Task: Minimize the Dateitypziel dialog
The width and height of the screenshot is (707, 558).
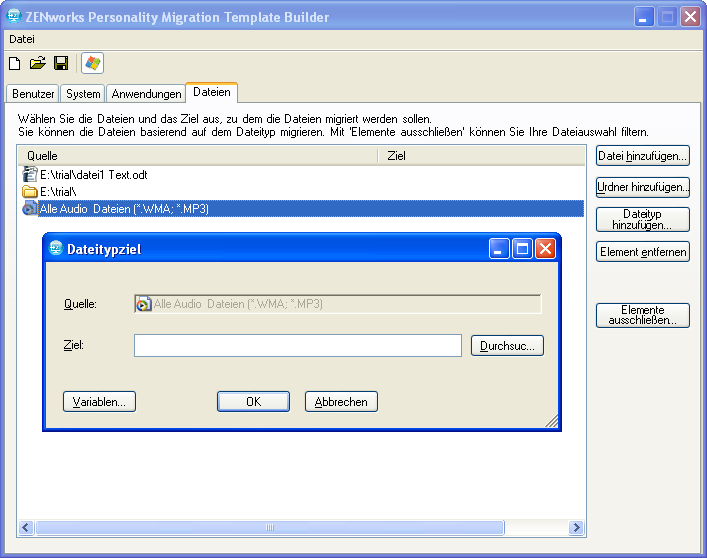Action: pos(499,249)
